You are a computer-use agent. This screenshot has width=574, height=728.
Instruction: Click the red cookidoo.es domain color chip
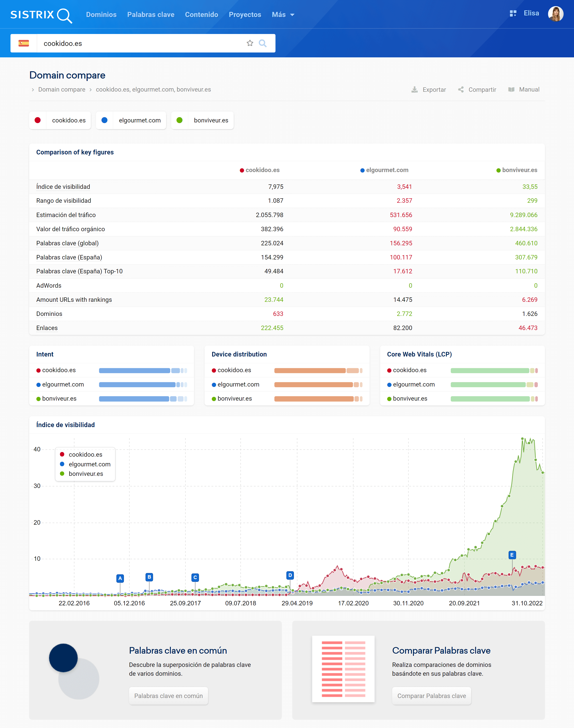[x=38, y=120]
